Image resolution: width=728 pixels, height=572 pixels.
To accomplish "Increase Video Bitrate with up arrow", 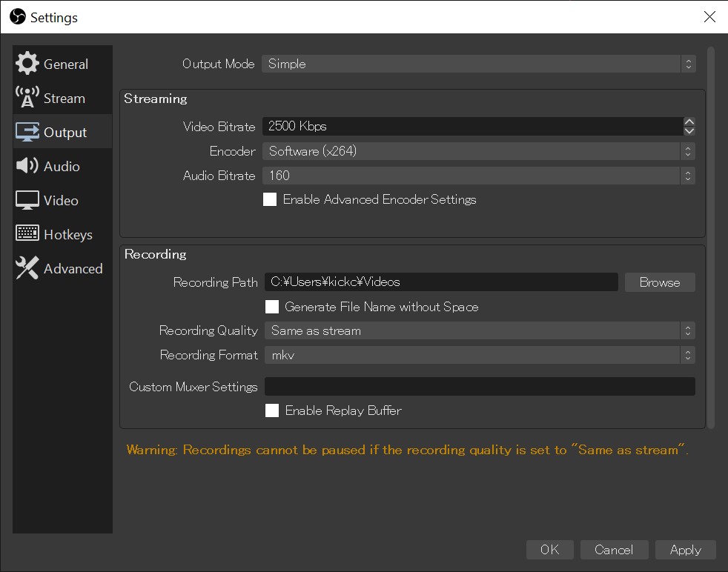I will point(689,122).
